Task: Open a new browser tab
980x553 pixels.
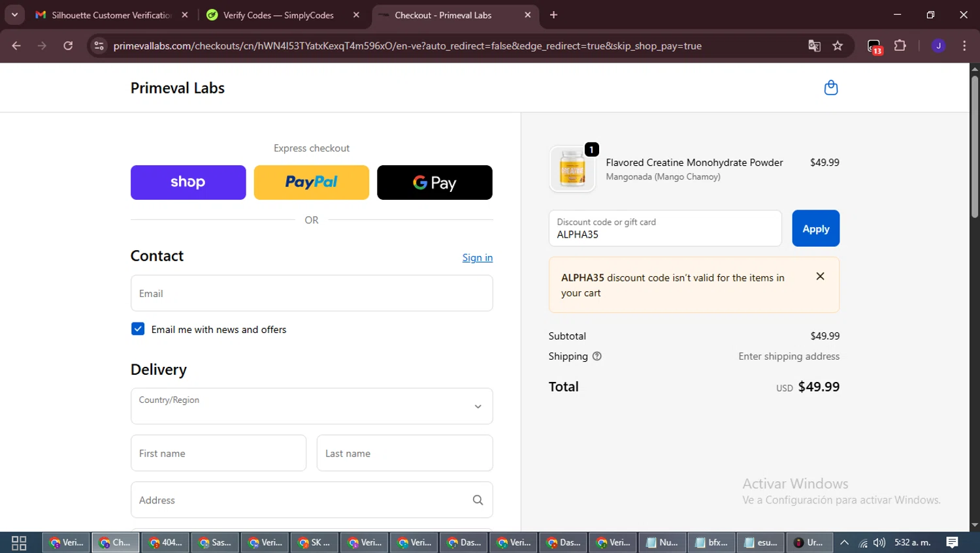Action: pos(553,15)
